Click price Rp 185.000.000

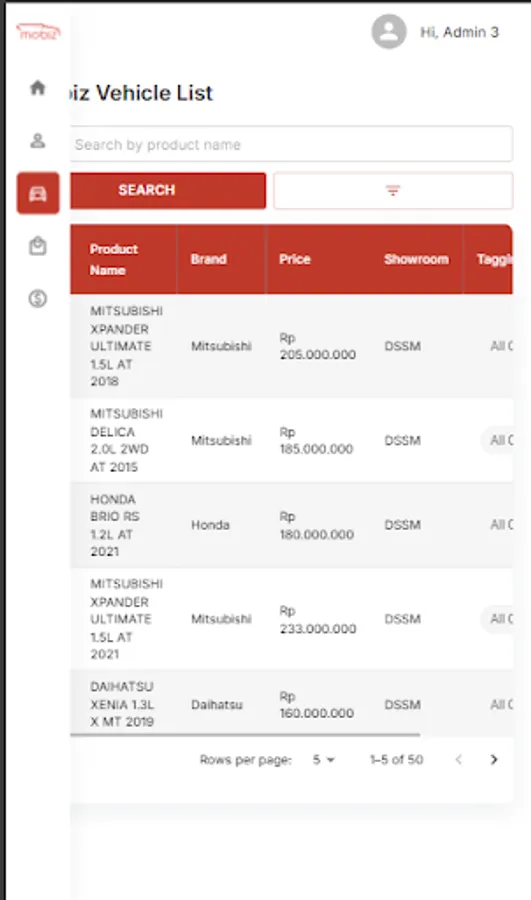tap(316, 440)
